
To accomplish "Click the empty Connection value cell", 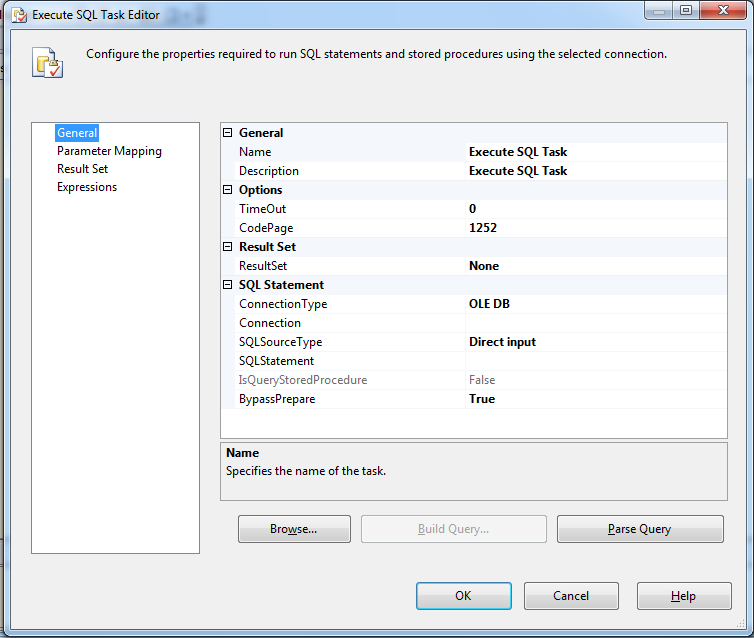I will tap(596, 323).
